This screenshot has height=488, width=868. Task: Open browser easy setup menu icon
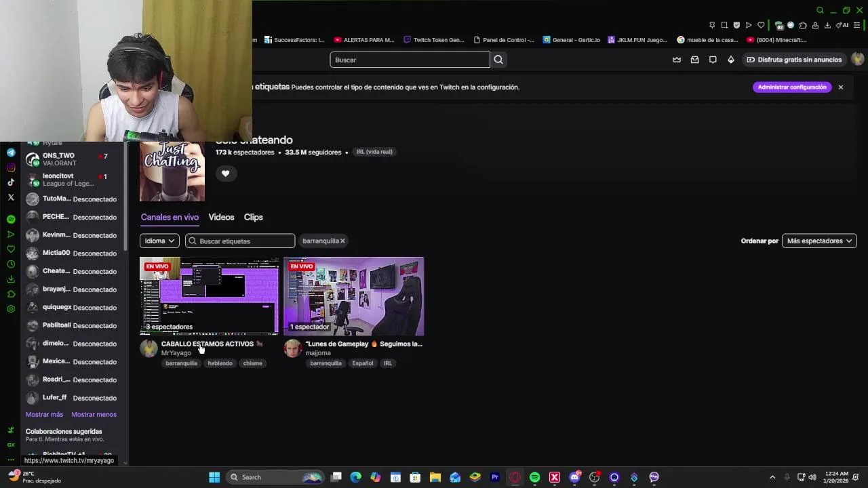857,25
